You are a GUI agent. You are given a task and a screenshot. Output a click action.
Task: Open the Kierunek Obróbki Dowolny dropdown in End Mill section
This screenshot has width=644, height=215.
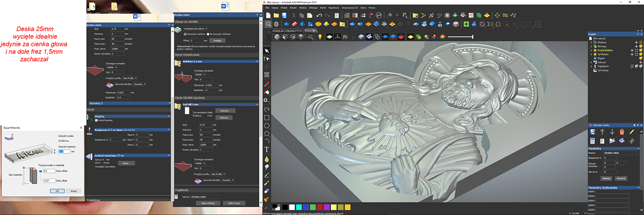tap(228, 180)
